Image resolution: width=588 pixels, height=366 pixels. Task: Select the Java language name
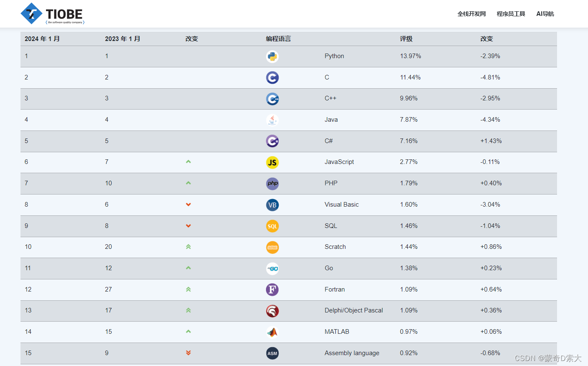point(331,120)
